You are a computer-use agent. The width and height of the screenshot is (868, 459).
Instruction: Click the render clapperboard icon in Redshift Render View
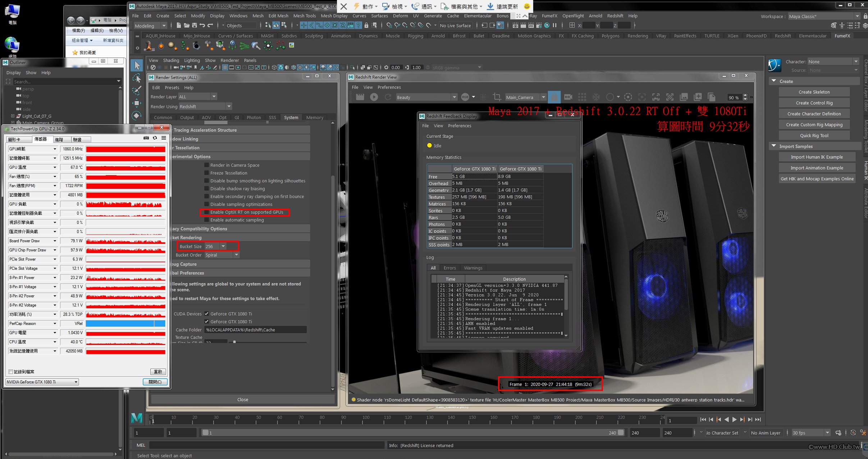(360, 97)
